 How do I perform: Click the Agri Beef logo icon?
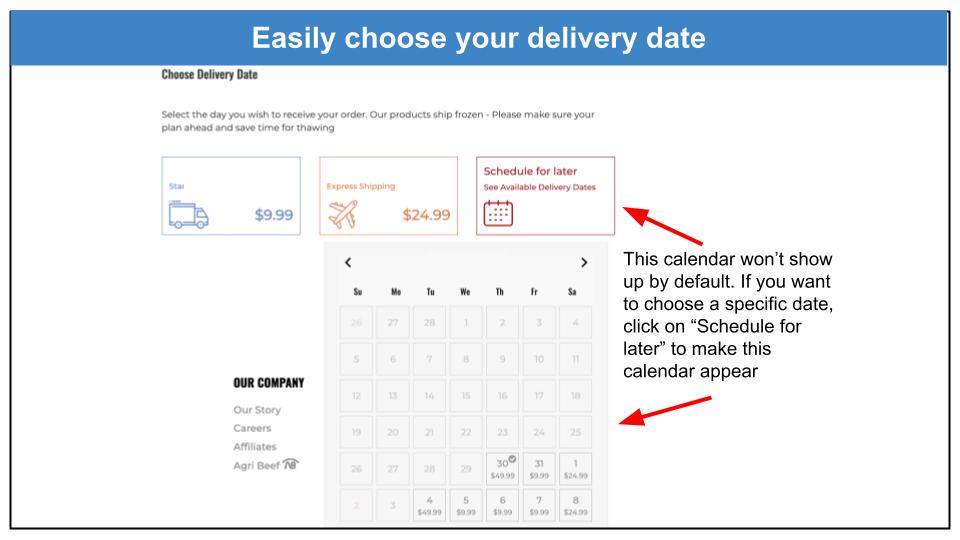[291, 464]
